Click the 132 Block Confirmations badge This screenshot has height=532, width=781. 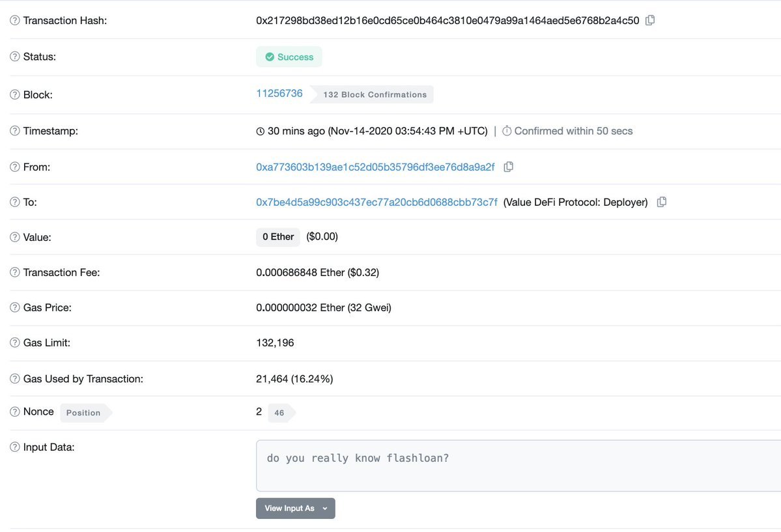pos(371,94)
